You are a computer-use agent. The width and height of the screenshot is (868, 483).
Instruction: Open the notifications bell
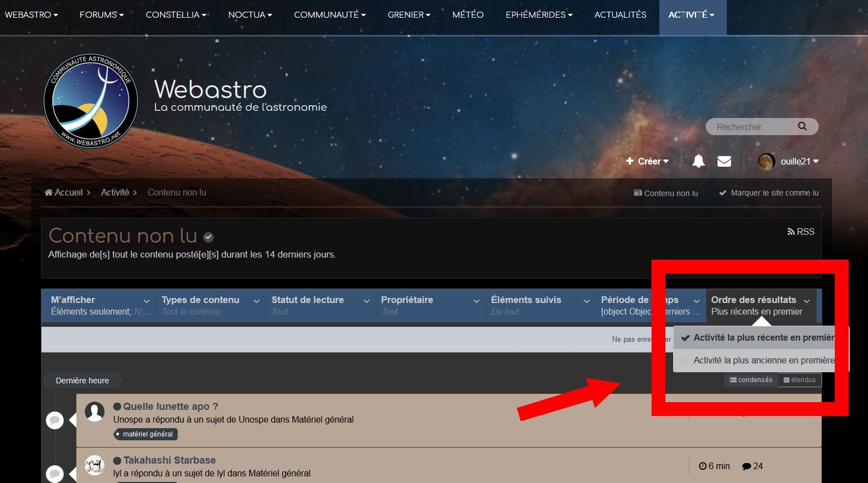[699, 161]
